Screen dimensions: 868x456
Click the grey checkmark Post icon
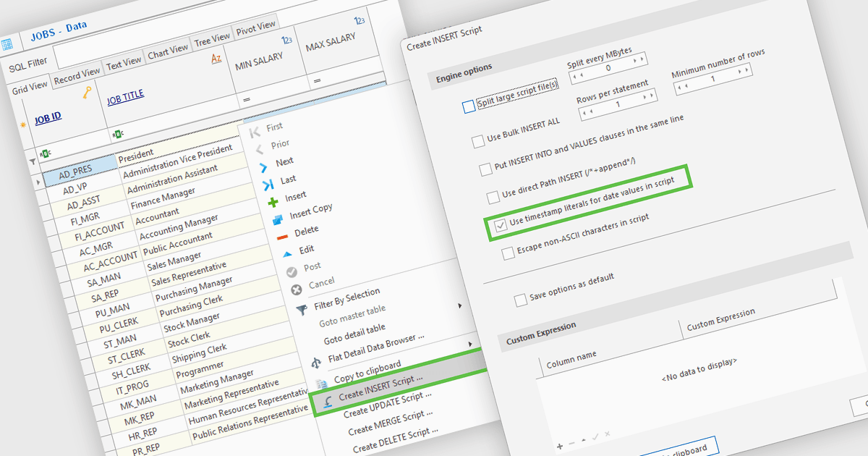coord(292,272)
